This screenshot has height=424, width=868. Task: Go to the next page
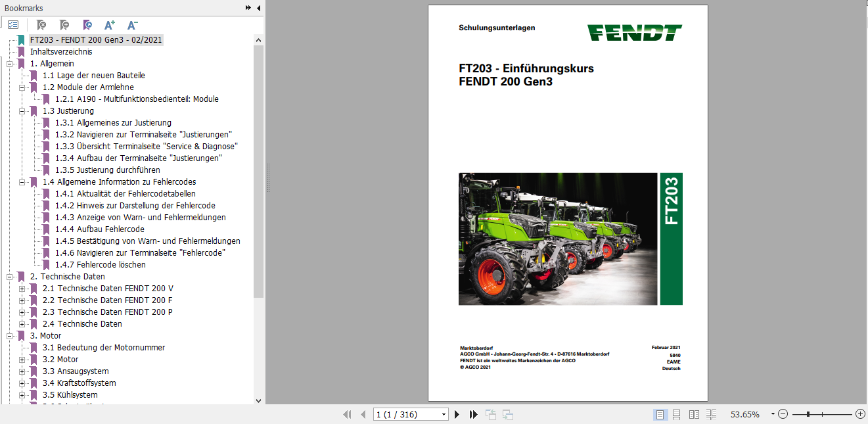click(x=457, y=414)
